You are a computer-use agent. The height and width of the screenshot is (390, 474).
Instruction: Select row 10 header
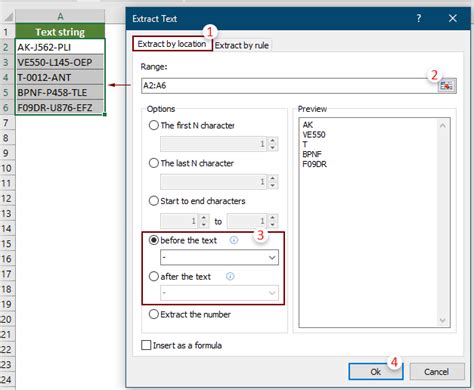click(7, 168)
